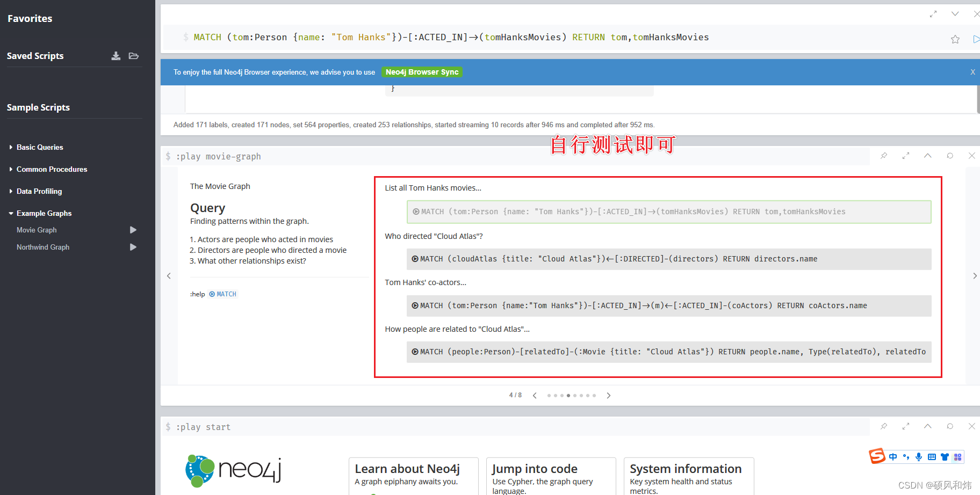This screenshot has width=980, height=495.
Task: Play the Movie Graph sample script
Action: (133, 230)
